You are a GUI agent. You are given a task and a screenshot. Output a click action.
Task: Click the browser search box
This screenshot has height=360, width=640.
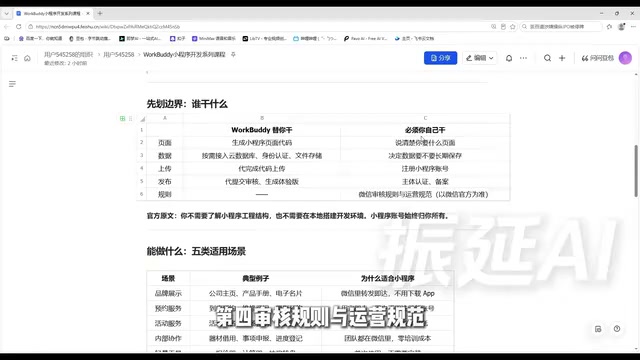[561, 27]
